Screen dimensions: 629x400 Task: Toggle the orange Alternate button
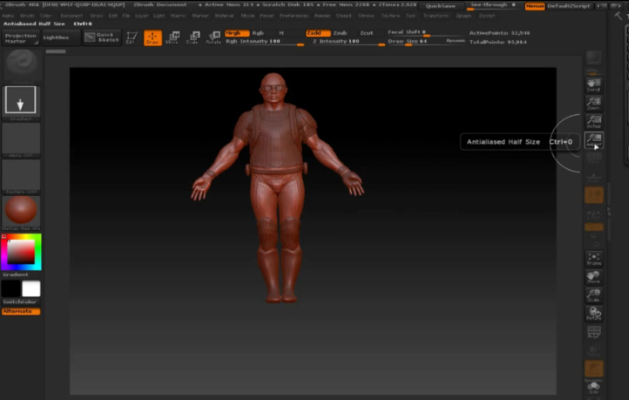[21, 311]
